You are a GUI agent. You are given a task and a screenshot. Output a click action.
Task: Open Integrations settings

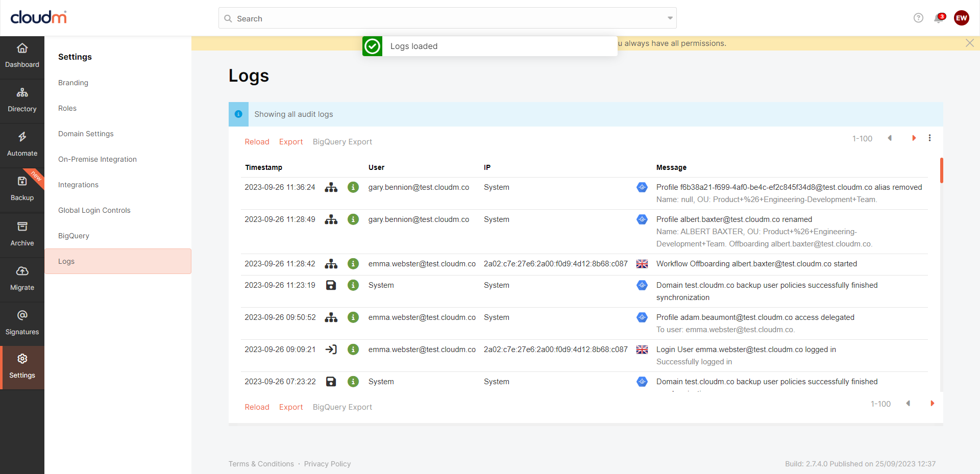click(x=78, y=185)
